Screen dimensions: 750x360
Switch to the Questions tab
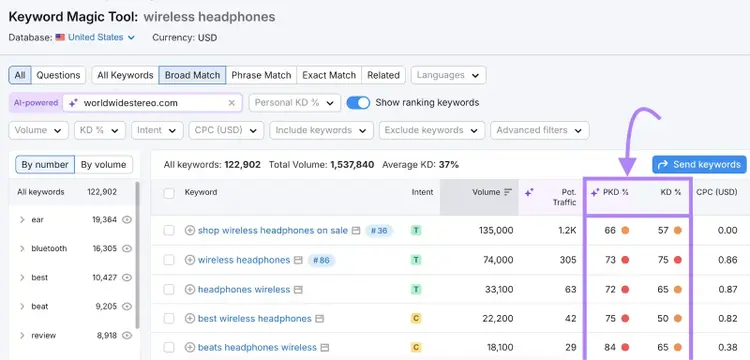pos(58,75)
